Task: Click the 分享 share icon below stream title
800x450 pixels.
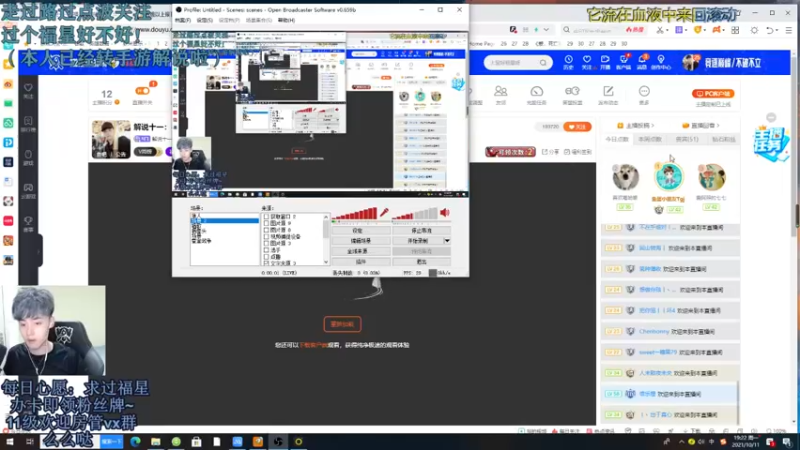Action: (550, 152)
